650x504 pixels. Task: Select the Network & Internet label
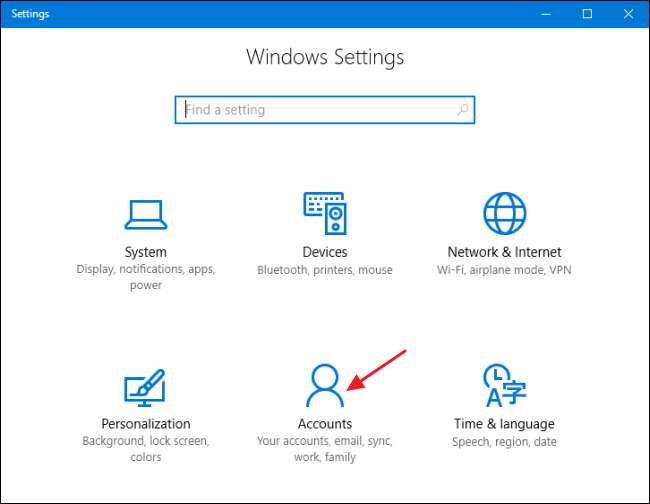(x=504, y=252)
